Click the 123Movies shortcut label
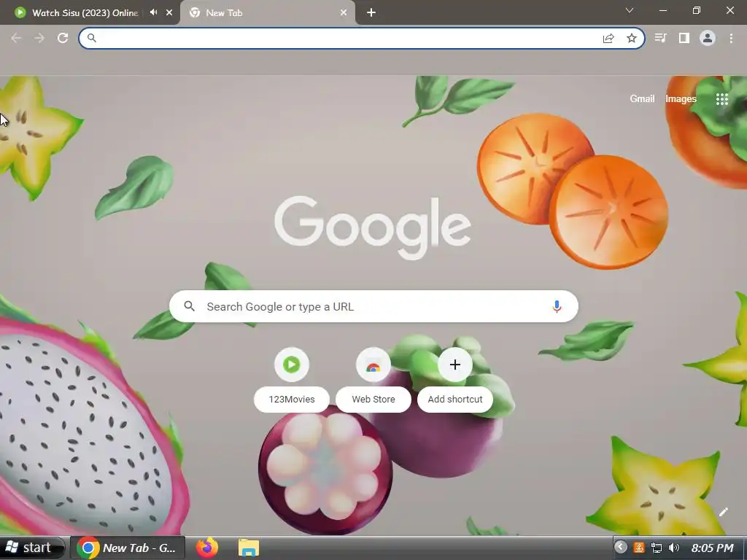Viewport: 747px width, 560px height. [292, 399]
